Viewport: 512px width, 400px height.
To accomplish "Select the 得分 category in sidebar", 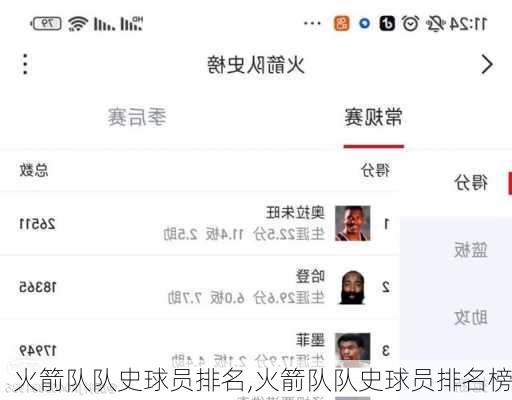I will click(471, 183).
